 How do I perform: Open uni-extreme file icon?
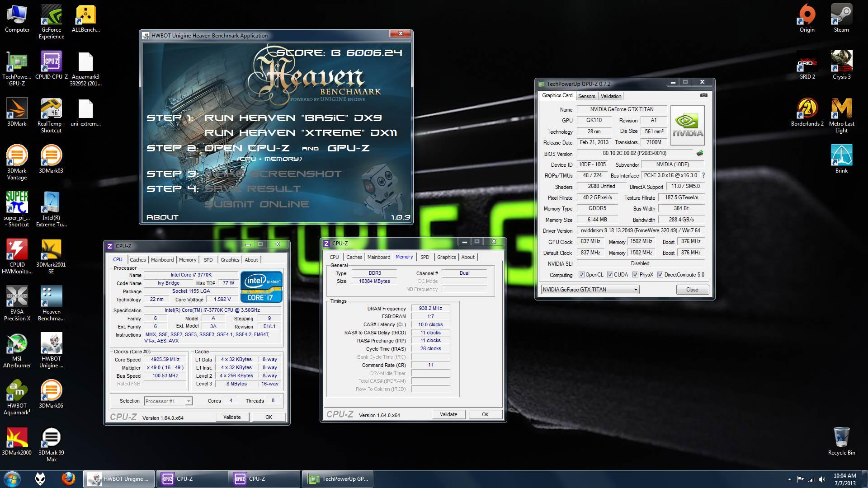pos(85,112)
